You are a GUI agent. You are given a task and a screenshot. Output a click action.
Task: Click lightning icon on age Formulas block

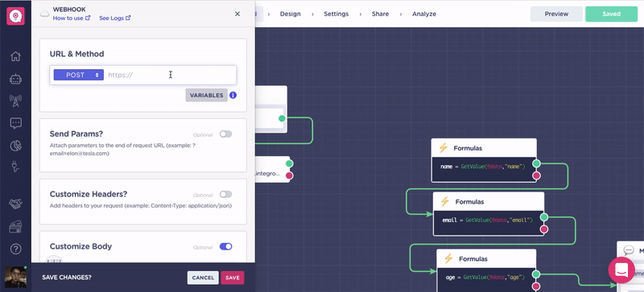[448, 259]
